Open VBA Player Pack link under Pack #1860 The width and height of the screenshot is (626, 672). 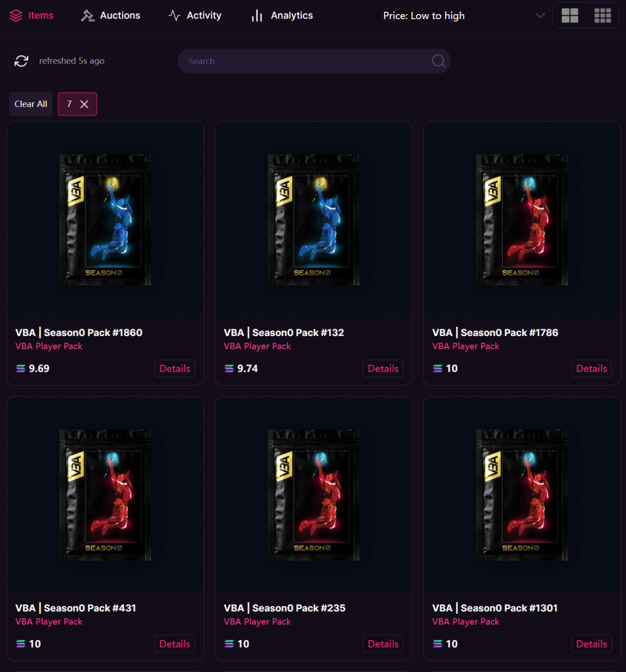[x=49, y=346]
